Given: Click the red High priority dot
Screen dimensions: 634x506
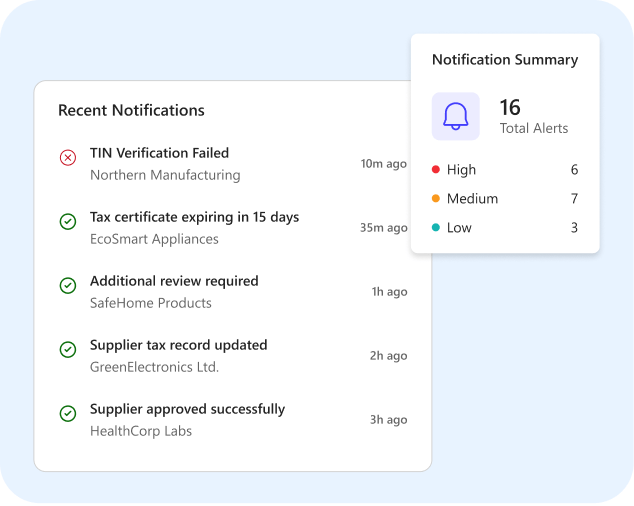Looking at the screenshot, I should (435, 169).
